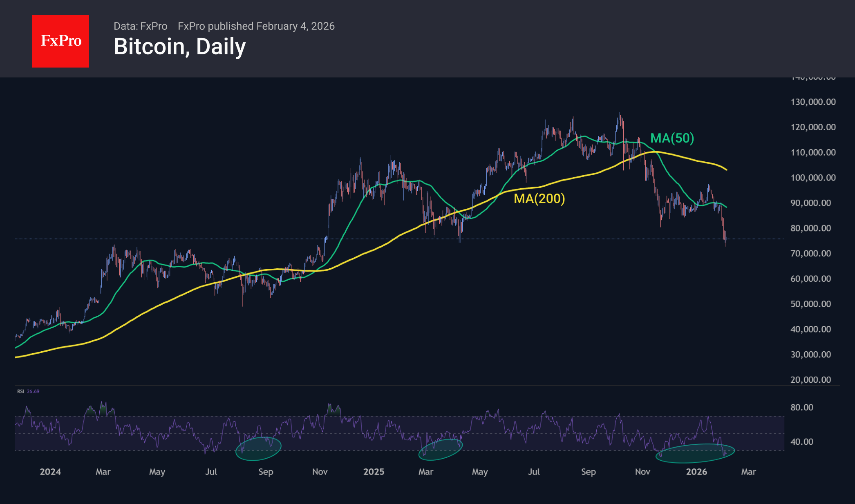Click the green MA(50) label
Image resolution: width=855 pixels, height=504 pixels.
coord(672,138)
